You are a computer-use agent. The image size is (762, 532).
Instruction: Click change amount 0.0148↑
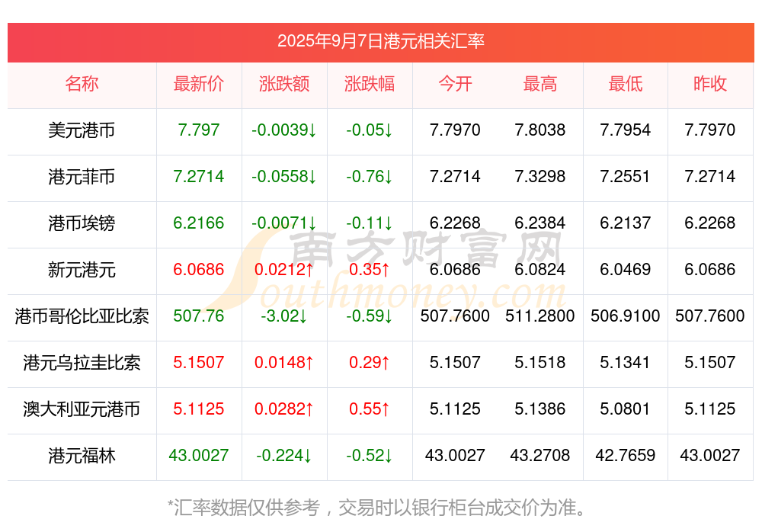[x=283, y=362]
